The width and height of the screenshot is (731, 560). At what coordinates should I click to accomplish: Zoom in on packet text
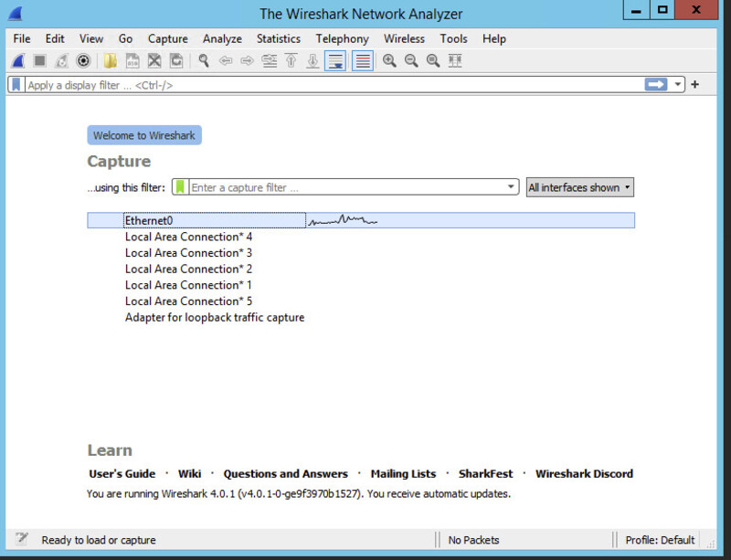389,61
